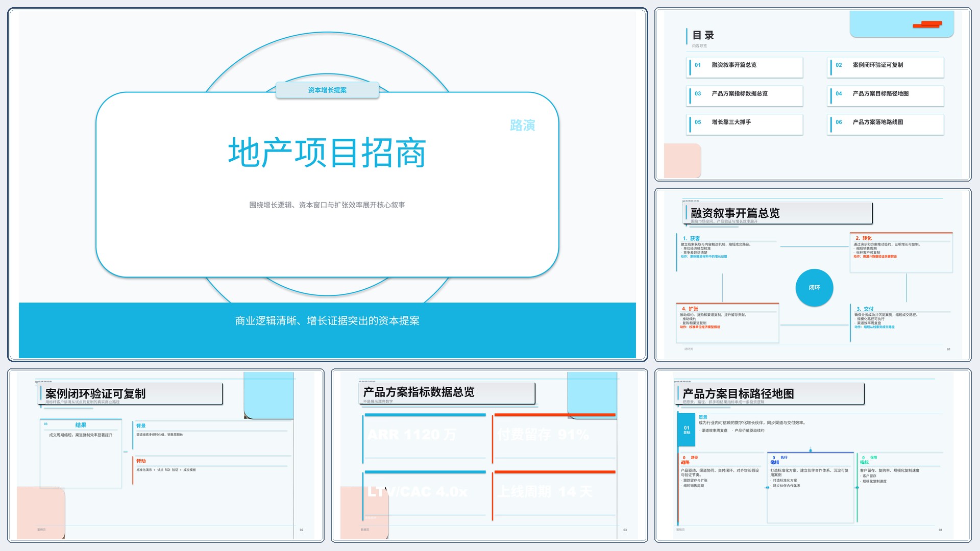980x551 pixels.
Task: Select the 愿景 label in roadmap slide
Action: [703, 417]
